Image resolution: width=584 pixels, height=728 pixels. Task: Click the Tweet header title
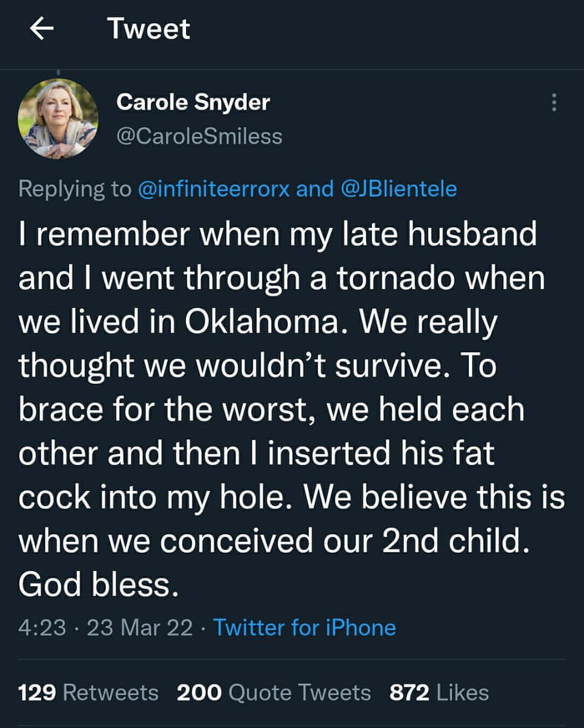pyautogui.click(x=147, y=28)
